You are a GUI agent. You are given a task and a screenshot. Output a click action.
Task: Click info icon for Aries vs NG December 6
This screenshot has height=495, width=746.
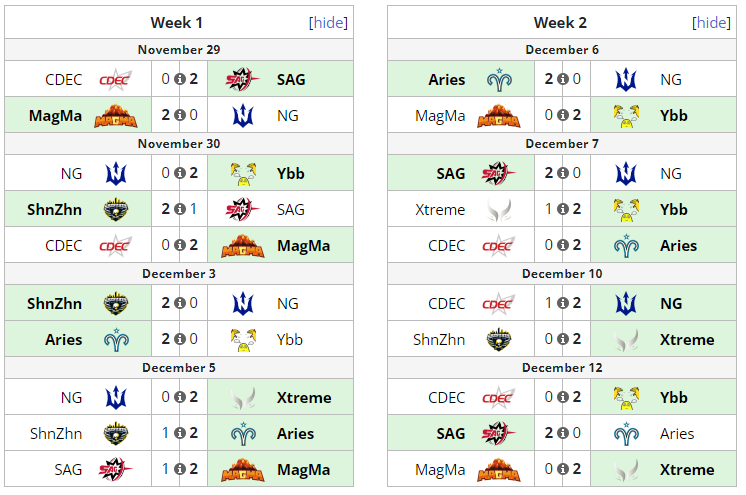click(x=562, y=79)
